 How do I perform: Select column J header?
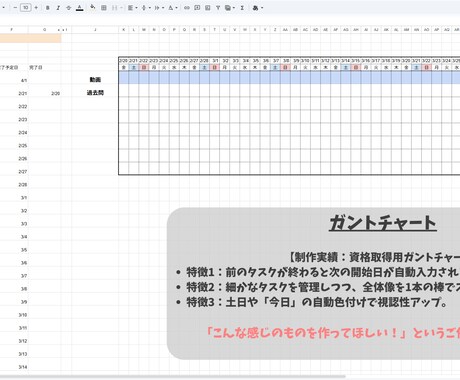pos(95,30)
